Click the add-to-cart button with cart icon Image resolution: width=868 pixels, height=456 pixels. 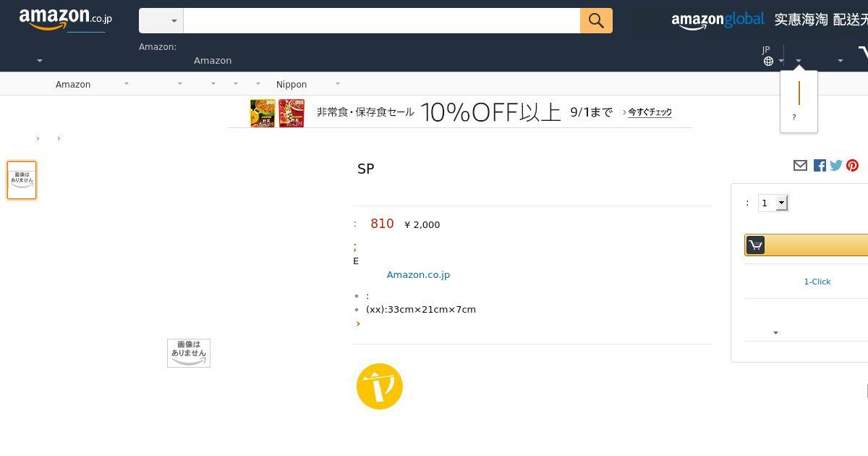pos(807,245)
